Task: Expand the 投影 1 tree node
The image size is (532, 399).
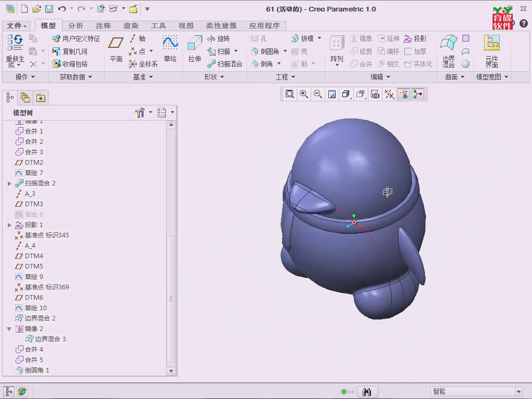Action: pyautogui.click(x=9, y=225)
